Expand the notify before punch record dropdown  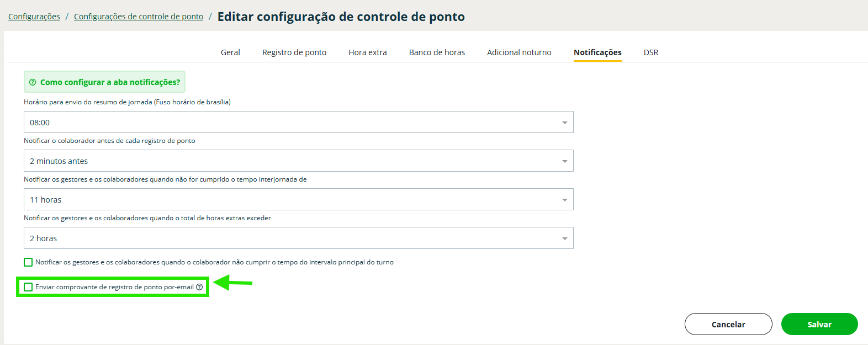(298, 161)
